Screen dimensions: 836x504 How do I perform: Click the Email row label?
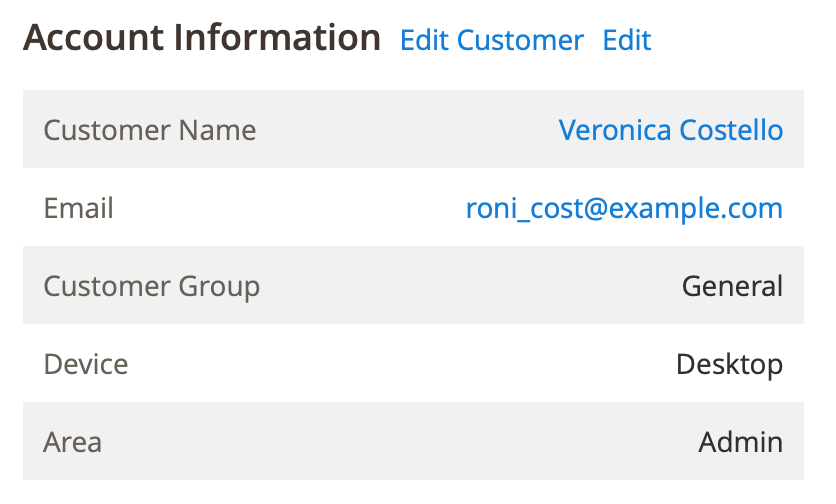pyautogui.click(x=78, y=208)
